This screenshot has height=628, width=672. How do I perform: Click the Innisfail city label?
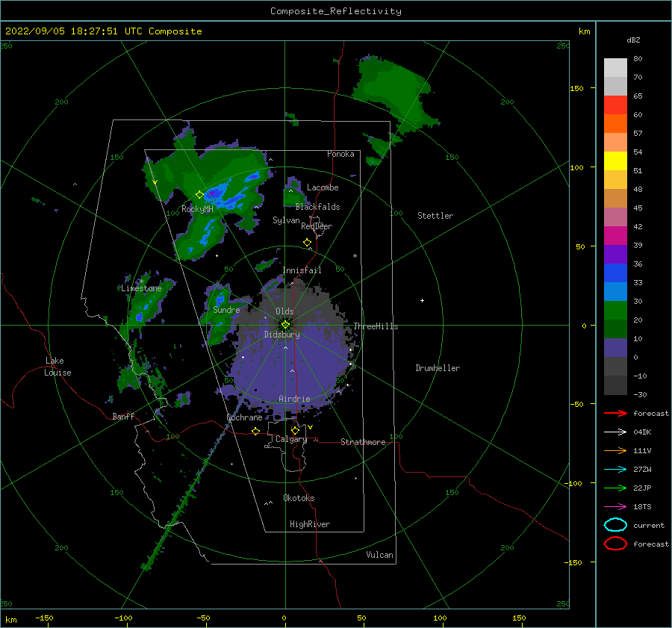(302, 270)
